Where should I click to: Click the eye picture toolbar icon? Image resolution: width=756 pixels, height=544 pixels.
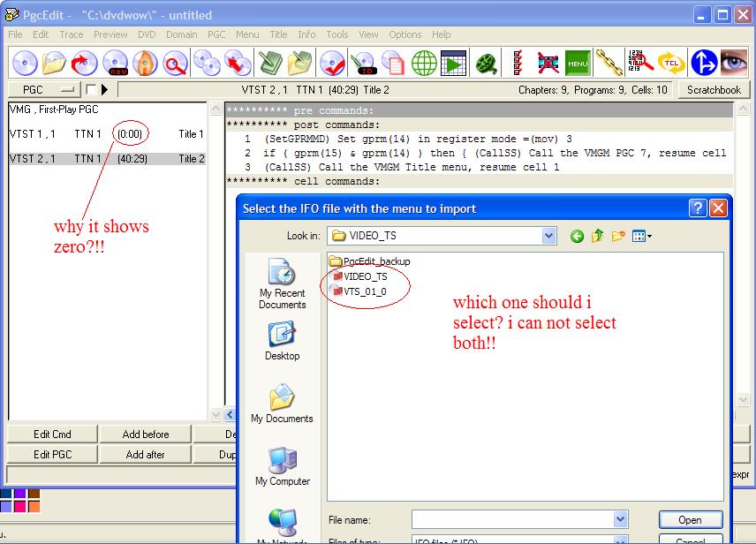pyautogui.click(x=734, y=64)
